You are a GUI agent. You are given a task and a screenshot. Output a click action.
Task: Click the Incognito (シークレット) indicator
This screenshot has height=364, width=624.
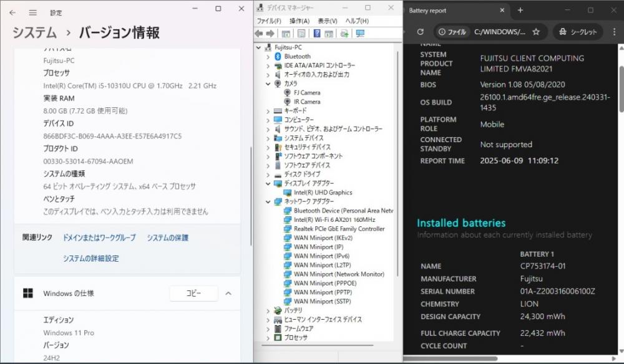pos(578,32)
